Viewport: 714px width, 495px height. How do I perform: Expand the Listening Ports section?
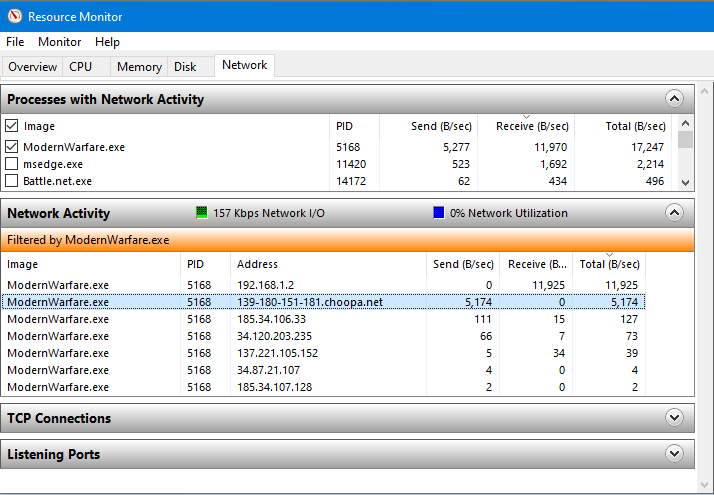click(x=674, y=453)
